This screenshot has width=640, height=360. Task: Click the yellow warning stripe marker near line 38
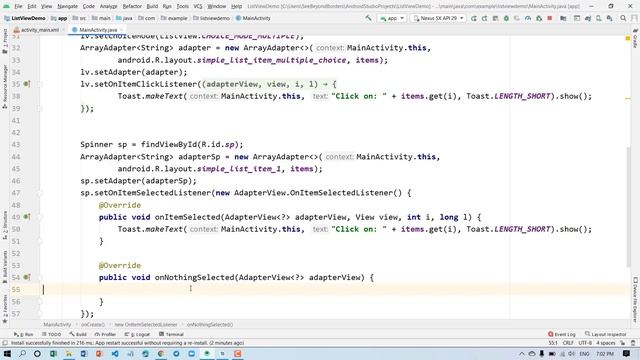coord(628,98)
